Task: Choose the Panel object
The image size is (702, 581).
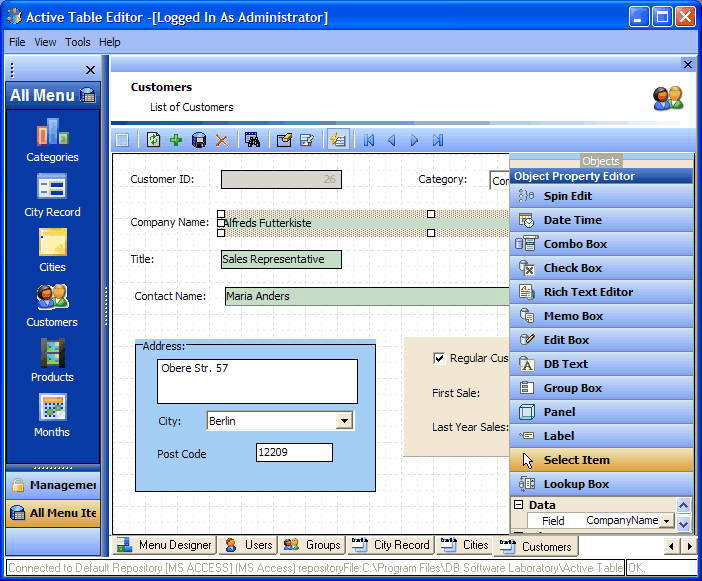Action: (601, 412)
